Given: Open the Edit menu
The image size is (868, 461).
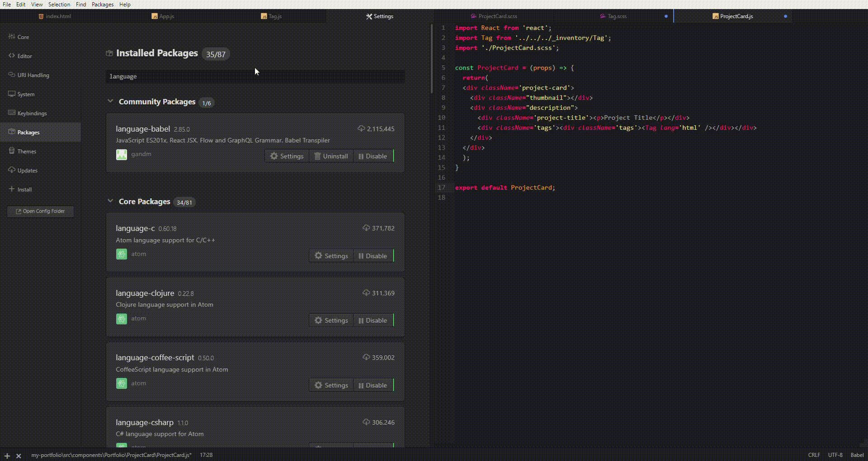Looking at the screenshot, I should 21,5.
